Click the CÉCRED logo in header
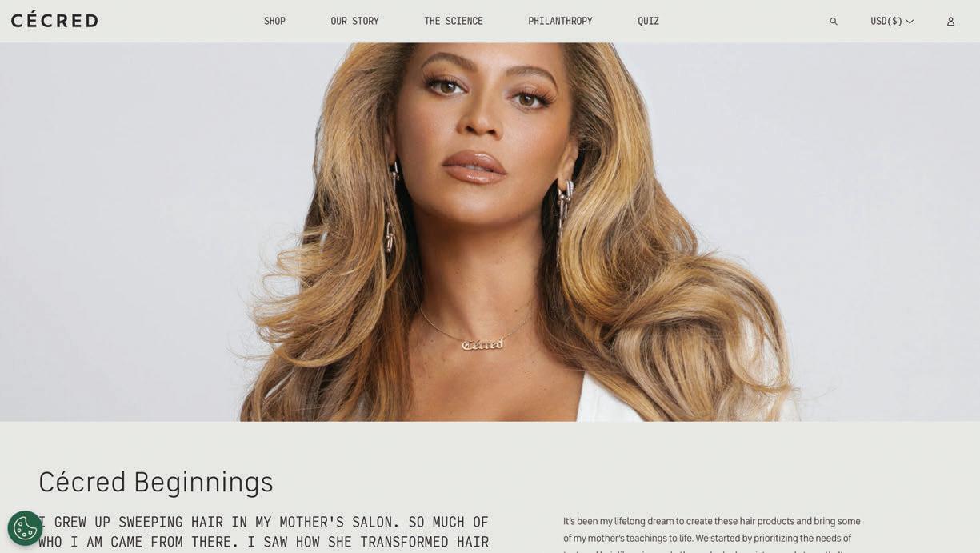The height and width of the screenshot is (553, 980). click(54, 20)
